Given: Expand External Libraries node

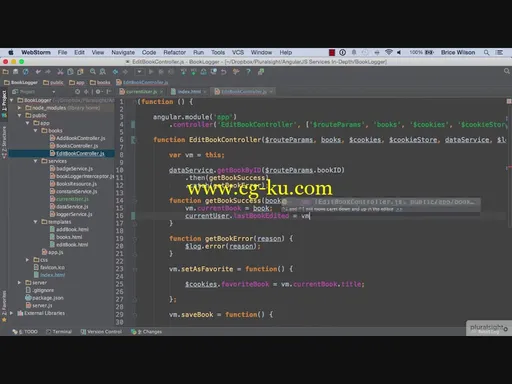Looking at the screenshot, I should pos(12,313).
